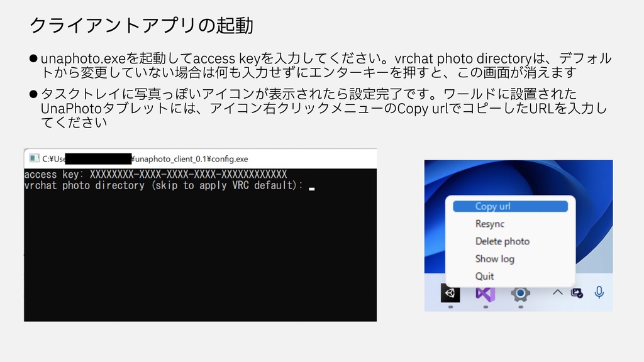Click the config.exe console title bar
The height and width of the screenshot is (362, 644).
[x=201, y=159]
